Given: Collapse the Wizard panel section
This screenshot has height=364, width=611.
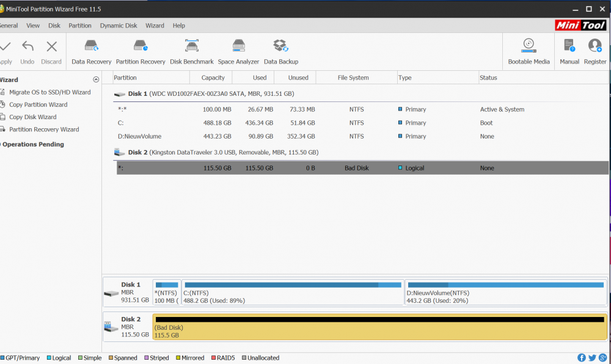Looking at the screenshot, I should click(96, 80).
